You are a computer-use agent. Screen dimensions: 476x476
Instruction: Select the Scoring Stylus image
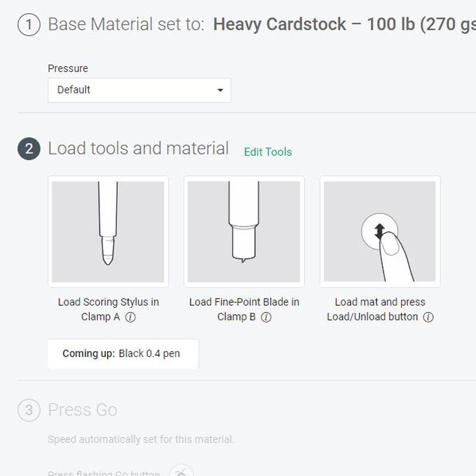(108, 231)
